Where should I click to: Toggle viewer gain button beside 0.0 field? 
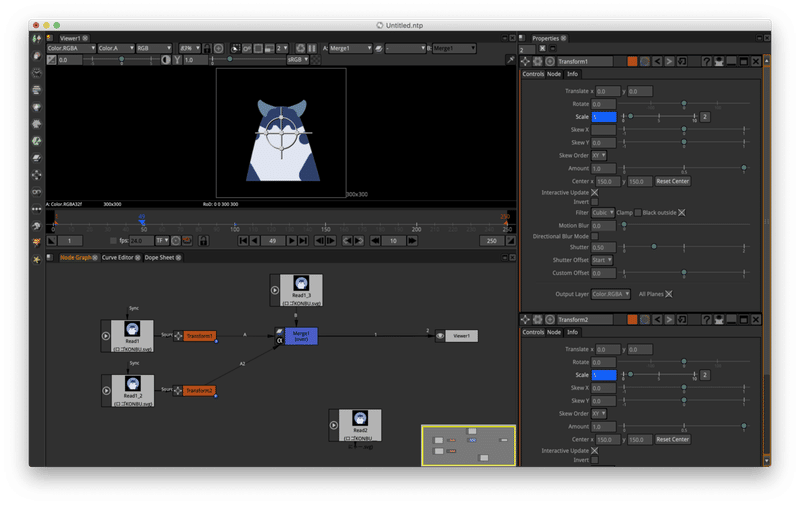(x=51, y=60)
